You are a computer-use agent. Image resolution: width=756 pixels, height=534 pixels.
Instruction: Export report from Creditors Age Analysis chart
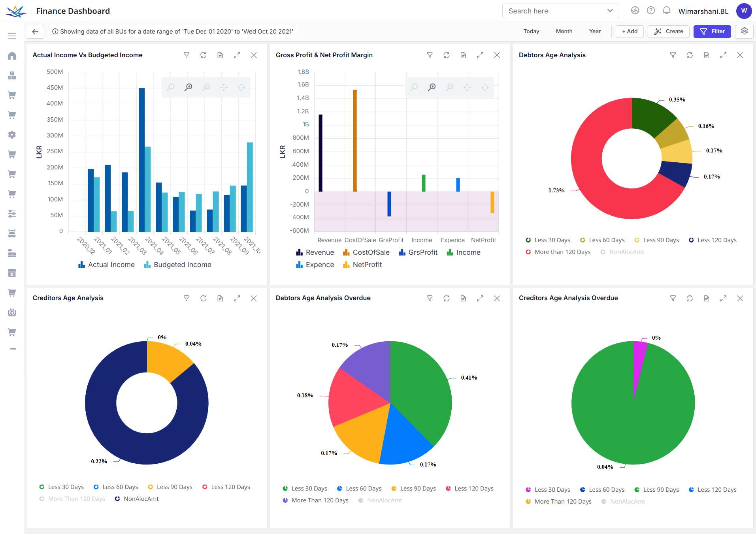point(220,298)
